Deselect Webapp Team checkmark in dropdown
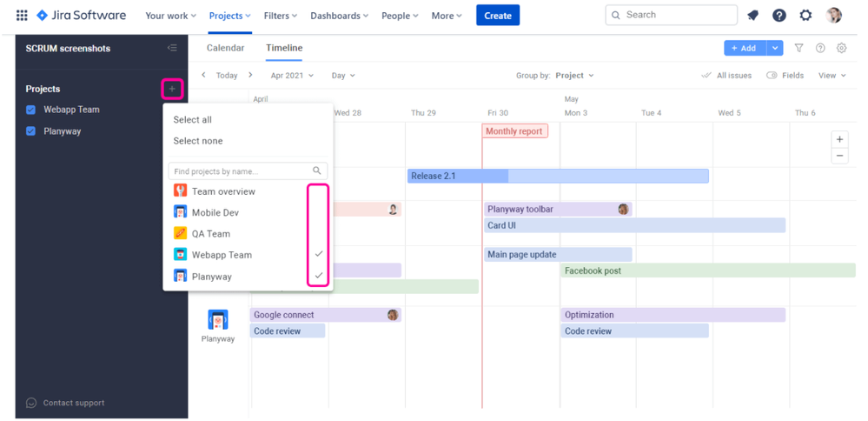The image size is (868, 421). coord(318,254)
